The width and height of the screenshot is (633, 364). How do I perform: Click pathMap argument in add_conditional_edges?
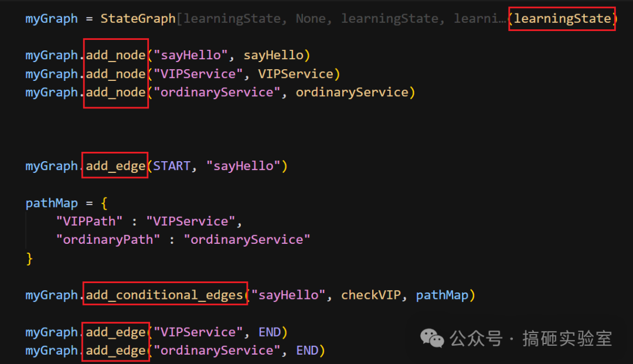442,295
